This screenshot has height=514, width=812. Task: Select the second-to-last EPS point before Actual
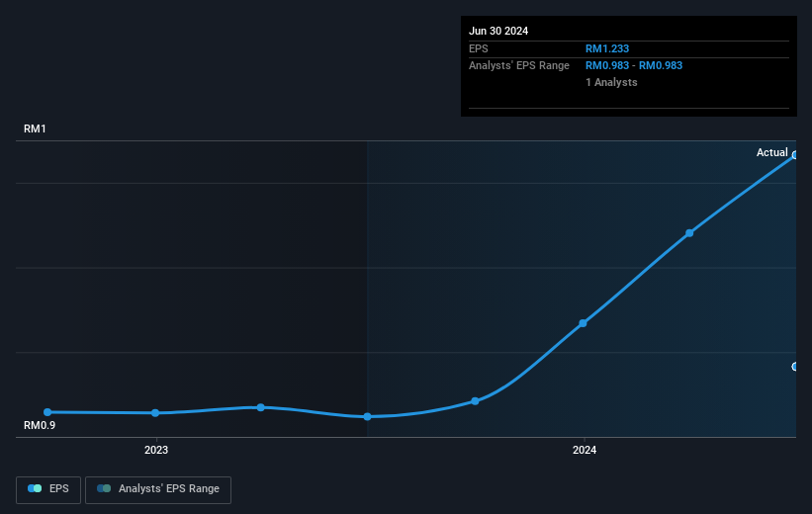[689, 233]
